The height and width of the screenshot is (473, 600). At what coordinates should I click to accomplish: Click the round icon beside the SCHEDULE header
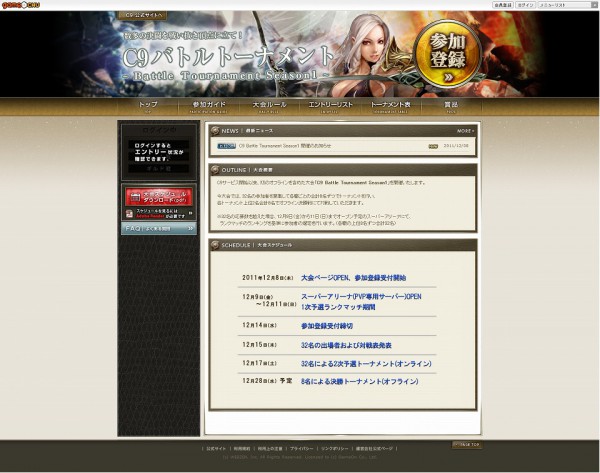[x=215, y=245]
